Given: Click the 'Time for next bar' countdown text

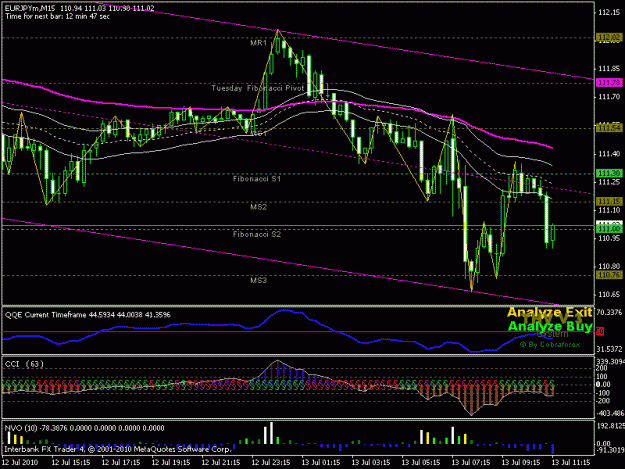Looking at the screenshot, I should [x=57, y=16].
